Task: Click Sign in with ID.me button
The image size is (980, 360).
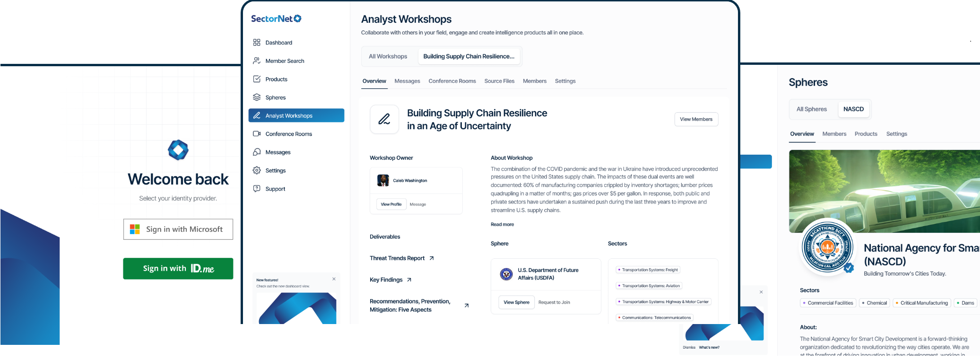Action: (178, 269)
